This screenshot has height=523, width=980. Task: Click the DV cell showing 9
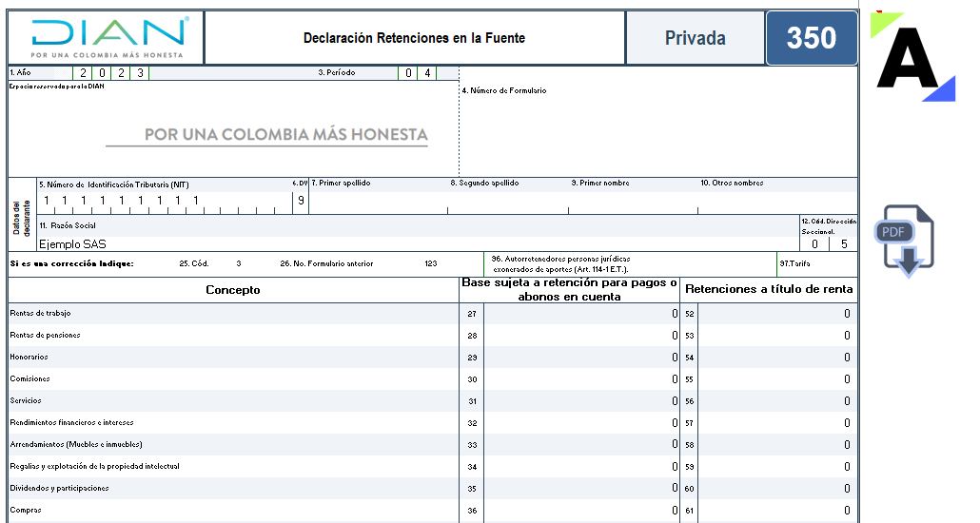[301, 202]
